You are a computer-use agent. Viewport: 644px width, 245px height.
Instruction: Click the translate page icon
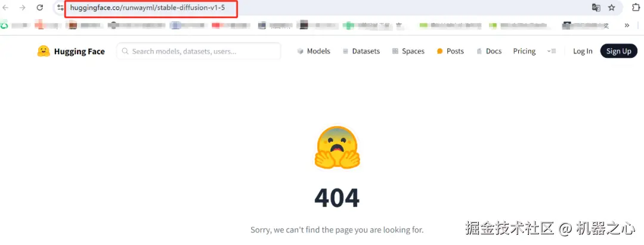(596, 8)
